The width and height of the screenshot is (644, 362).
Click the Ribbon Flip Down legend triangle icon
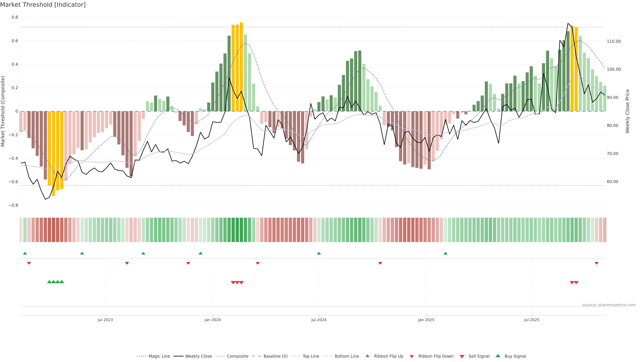click(412, 356)
